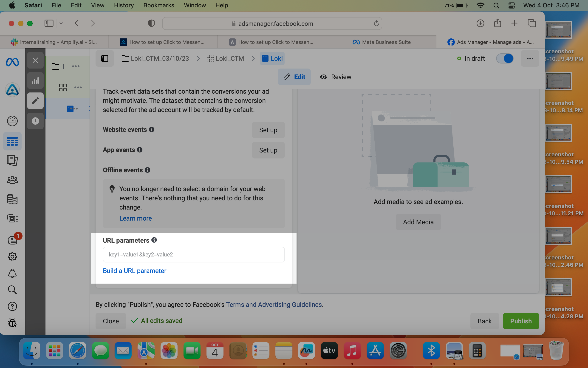Click the Safari Share icon

click(497, 23)
